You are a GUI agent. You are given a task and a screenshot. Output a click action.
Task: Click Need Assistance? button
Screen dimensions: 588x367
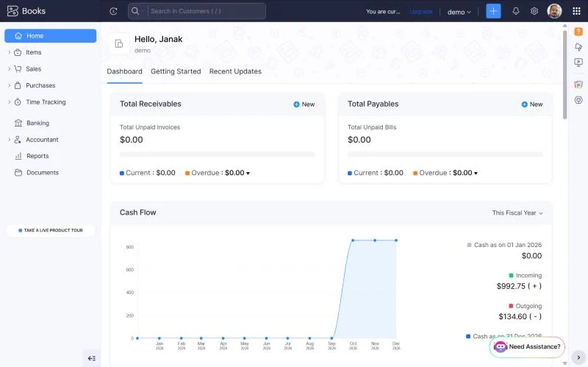pyautogui.click(x=527, y=346)
